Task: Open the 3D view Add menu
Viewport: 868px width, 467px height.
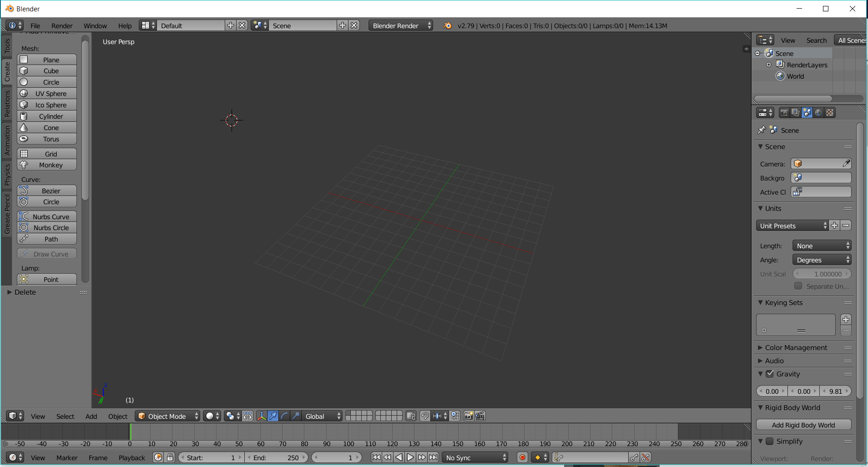Action: 91,416
